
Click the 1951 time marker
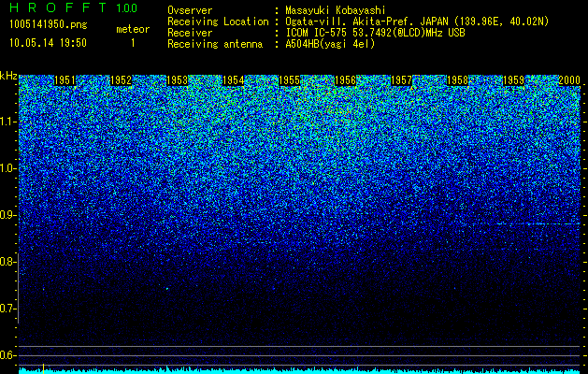(x=65, y=80)
